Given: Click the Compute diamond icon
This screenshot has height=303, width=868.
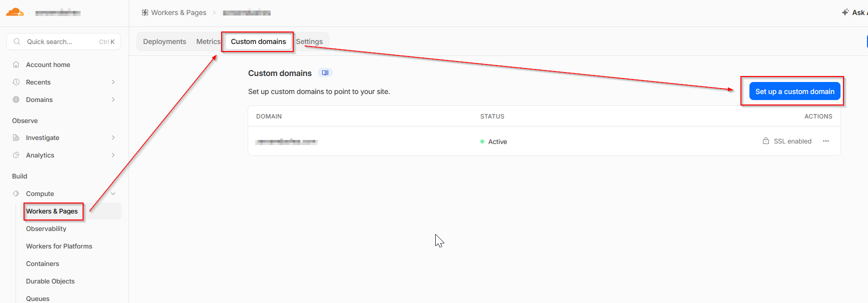Looking at the screenshot, I should (x=16, y=193).
